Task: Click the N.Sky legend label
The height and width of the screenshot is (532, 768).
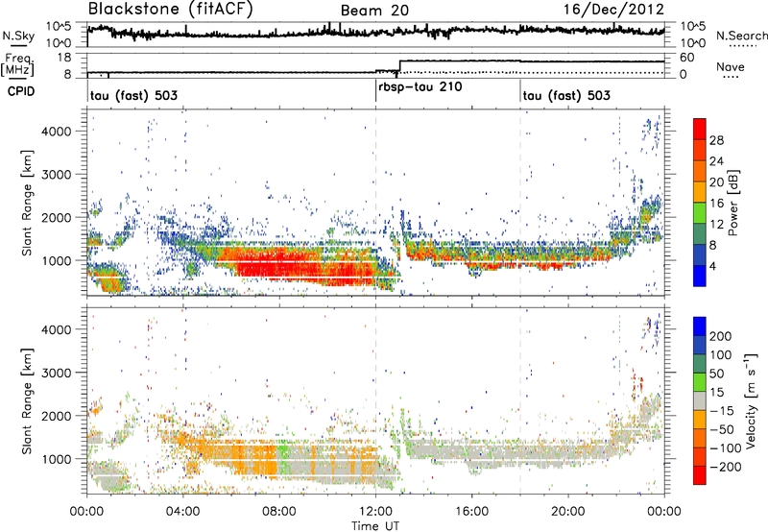Action: [18, 36]
